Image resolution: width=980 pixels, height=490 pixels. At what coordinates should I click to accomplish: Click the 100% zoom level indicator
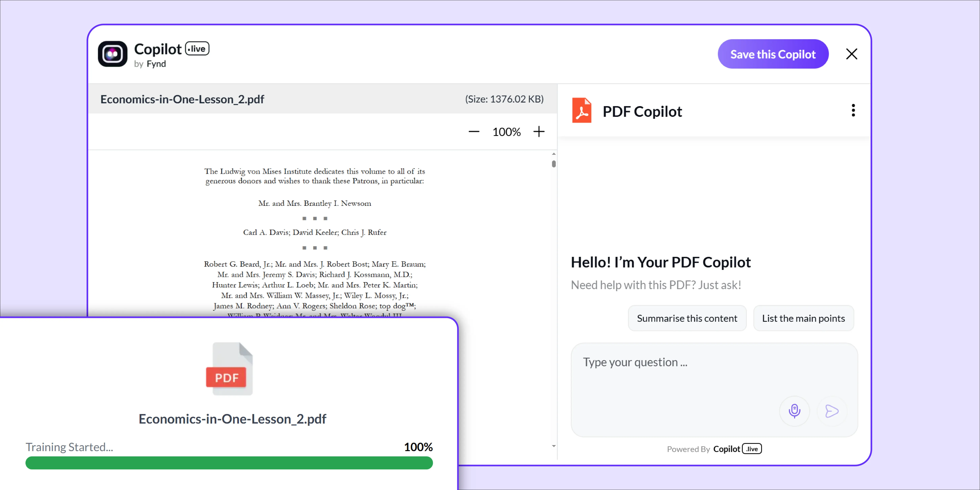click(506, 132)
